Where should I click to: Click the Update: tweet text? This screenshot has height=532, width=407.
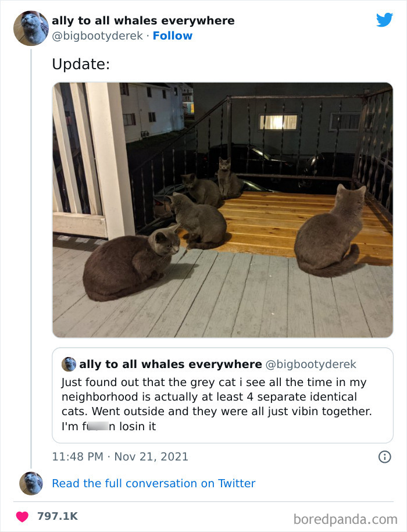click(81, 65)
